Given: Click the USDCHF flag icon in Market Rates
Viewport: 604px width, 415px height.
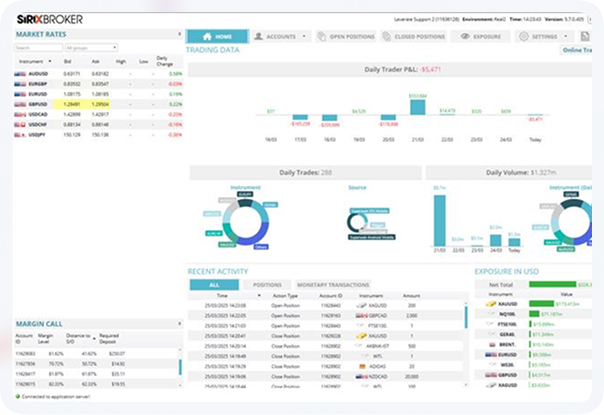Looking at the screenshot, I should coord(20,124).
